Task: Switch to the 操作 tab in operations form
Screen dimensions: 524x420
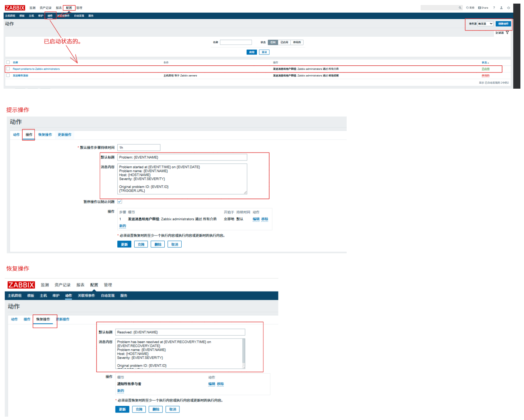Action: tap(29, 135)
